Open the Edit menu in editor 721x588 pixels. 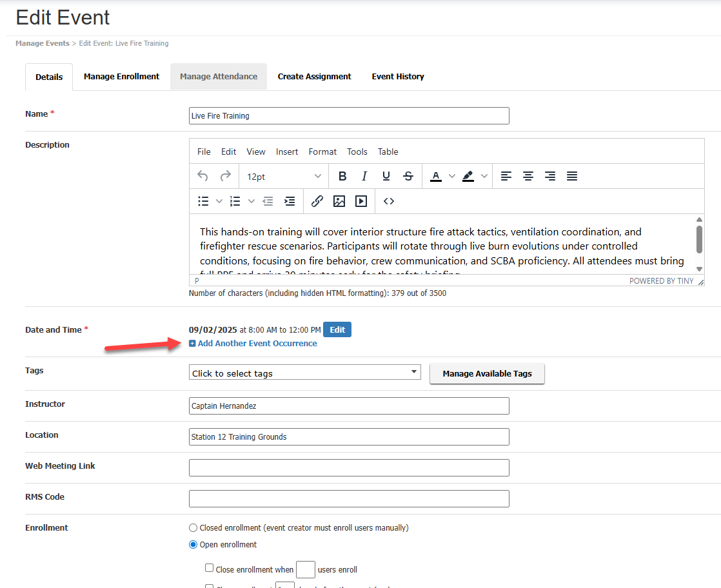(228, 152)
